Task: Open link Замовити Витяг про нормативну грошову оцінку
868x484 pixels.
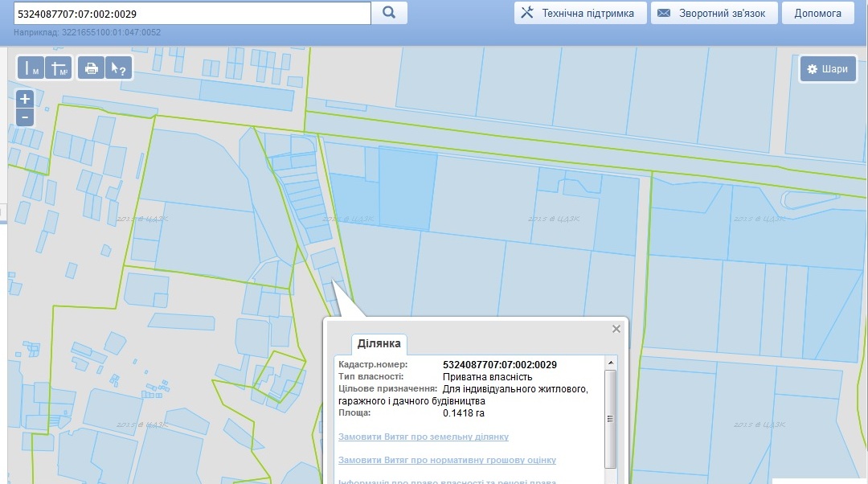Action: click(x=448, y=460)
